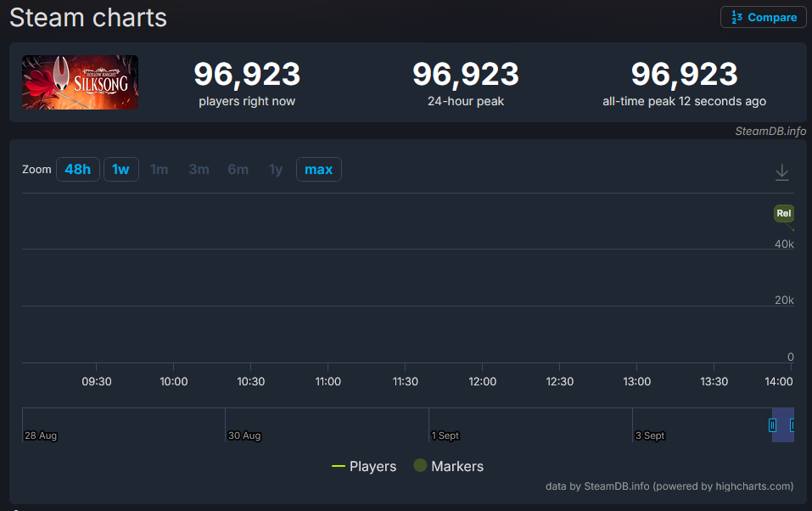The width and height of the screenshot is (812, 511).
Task: Set chart zoom to max
Action: (x=318, y=170)
